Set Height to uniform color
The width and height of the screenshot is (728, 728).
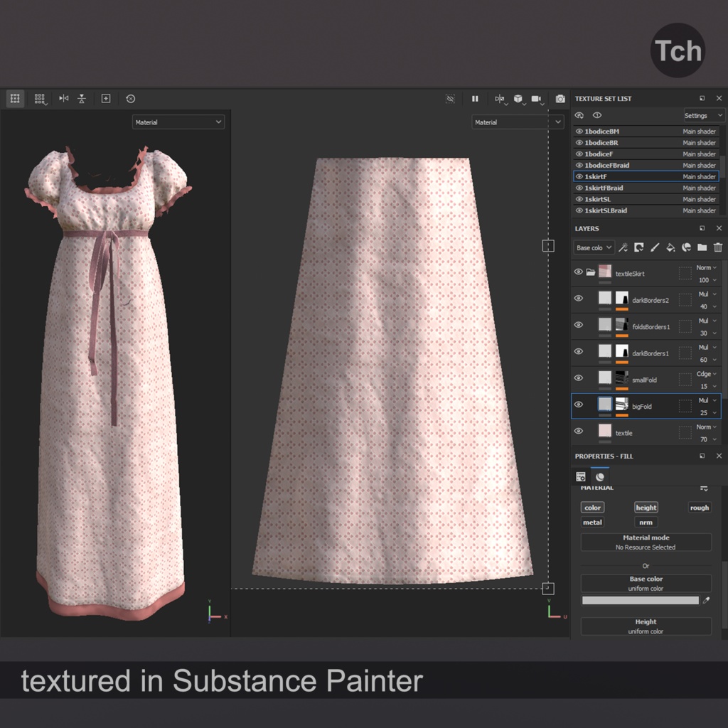(645, 626)
